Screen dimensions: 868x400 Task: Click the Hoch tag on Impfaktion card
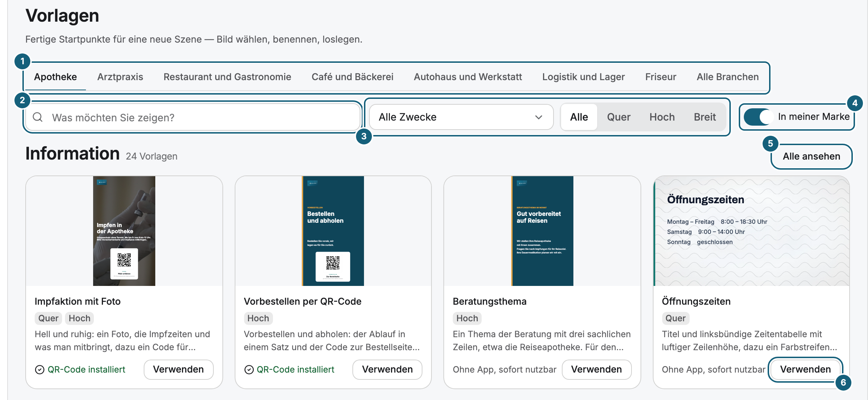[79, 318]
